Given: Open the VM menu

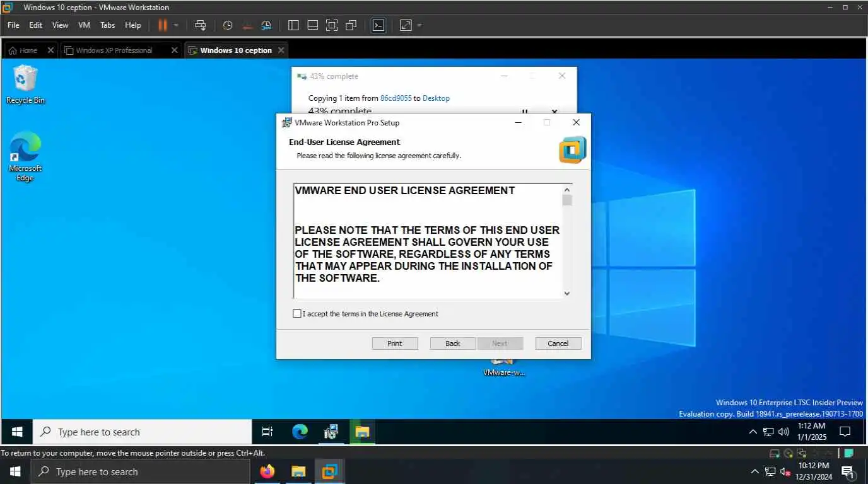Looking at the screenshot, I should click(x=85, y=25).
